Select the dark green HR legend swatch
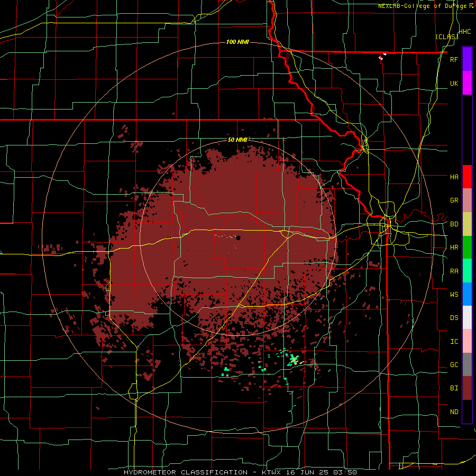 click(x=467, y=248)
